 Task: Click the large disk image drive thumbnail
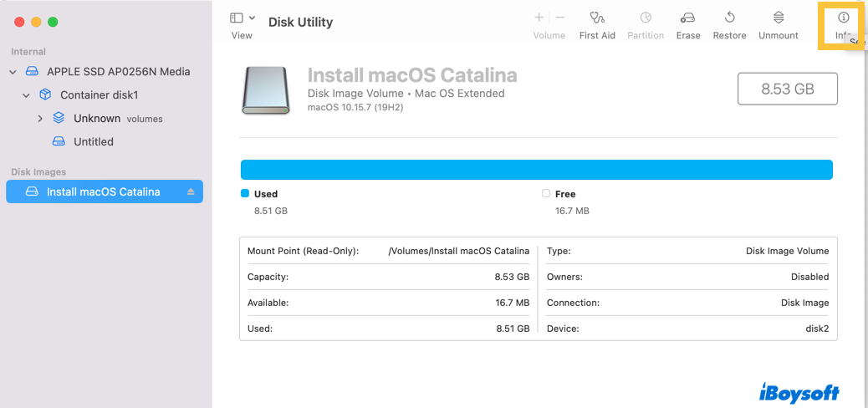266,90
